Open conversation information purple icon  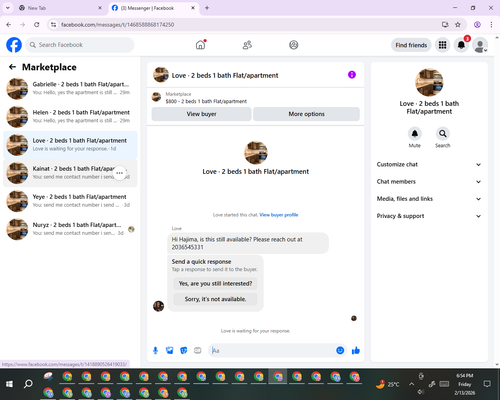point(352,75)
